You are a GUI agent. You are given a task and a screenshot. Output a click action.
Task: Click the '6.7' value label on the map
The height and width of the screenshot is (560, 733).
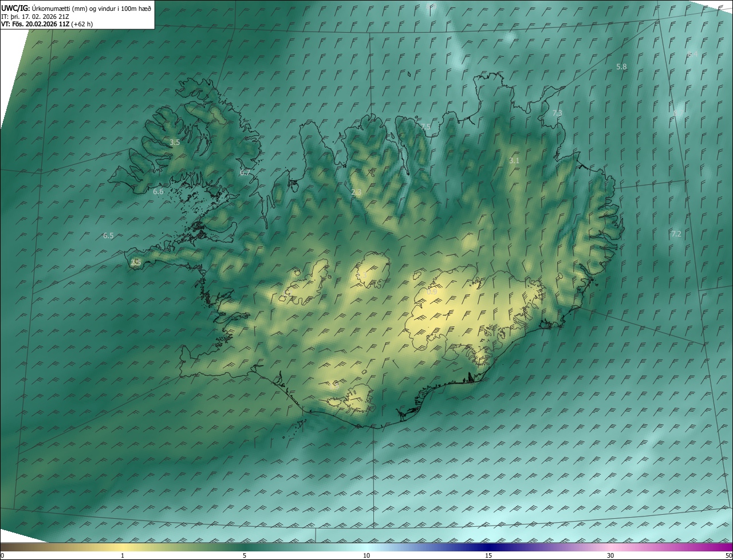(245, 172)
